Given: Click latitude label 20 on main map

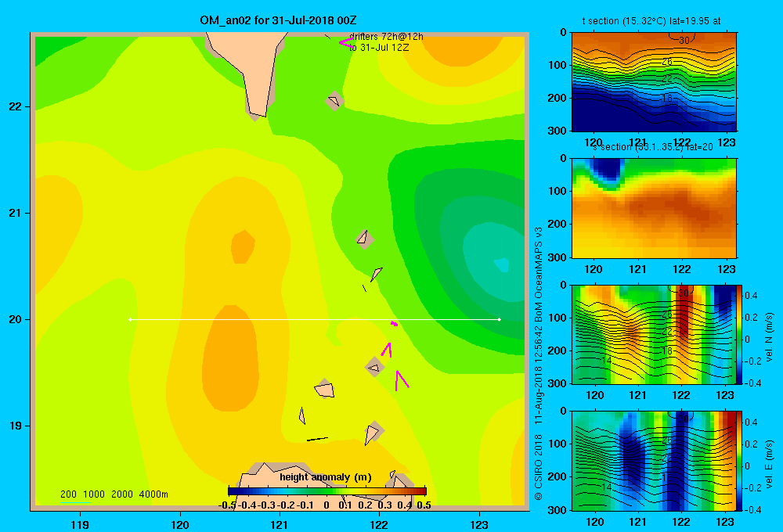Looking at the screenshot, I should [x=15, y=319].
